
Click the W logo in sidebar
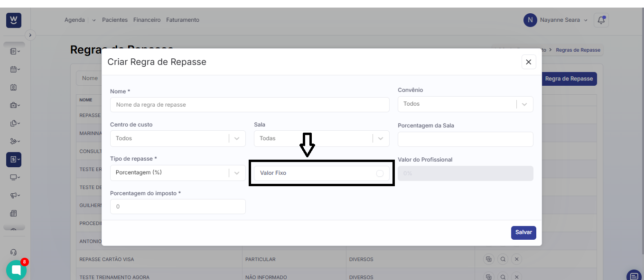point(14,20)
